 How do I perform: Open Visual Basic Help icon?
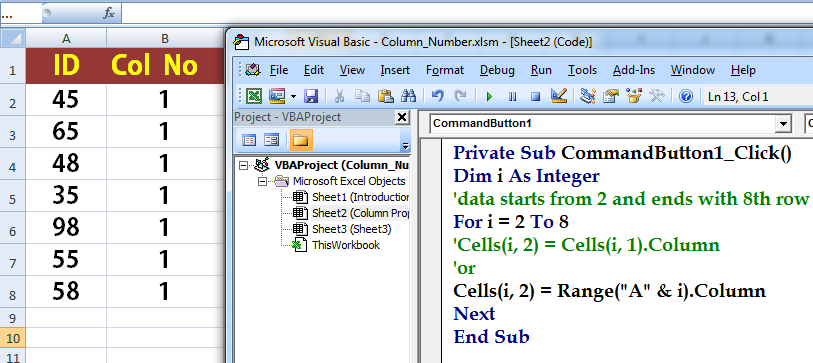pos(686,96)
